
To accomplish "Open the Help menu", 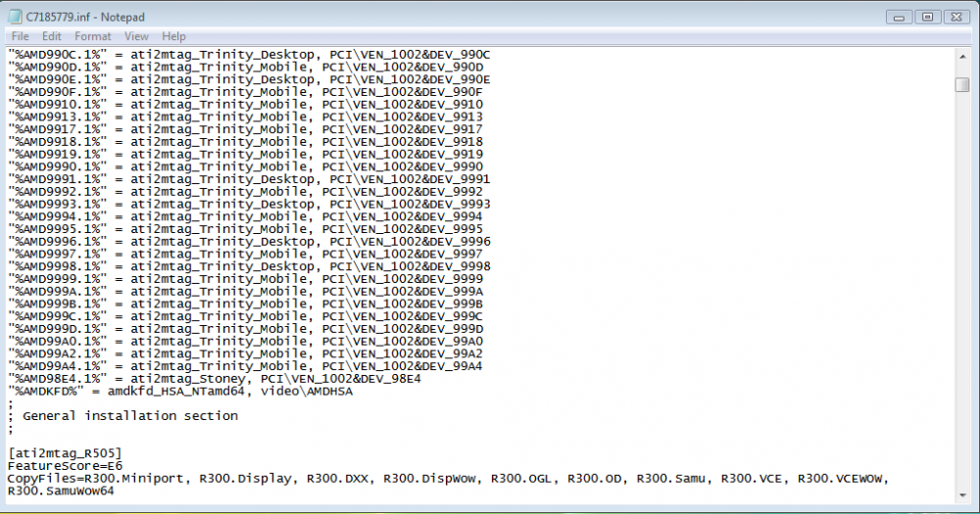I will (x=173, y=36).
